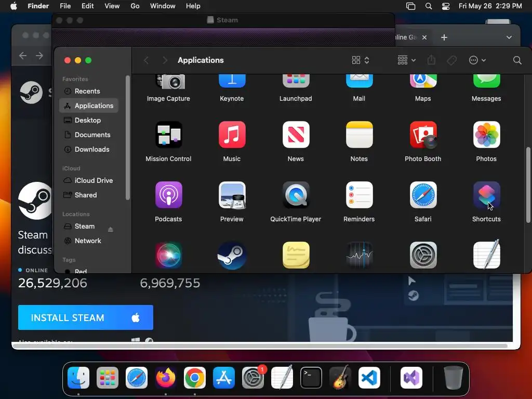Viewport: 532px width, 399px height.
Task: Click the Finder share toolbar button
Action: (x=431, y=60)
